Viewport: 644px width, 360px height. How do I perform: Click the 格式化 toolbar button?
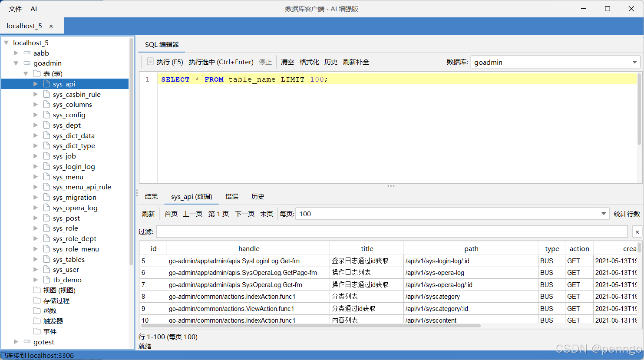(x=309, y=62)
